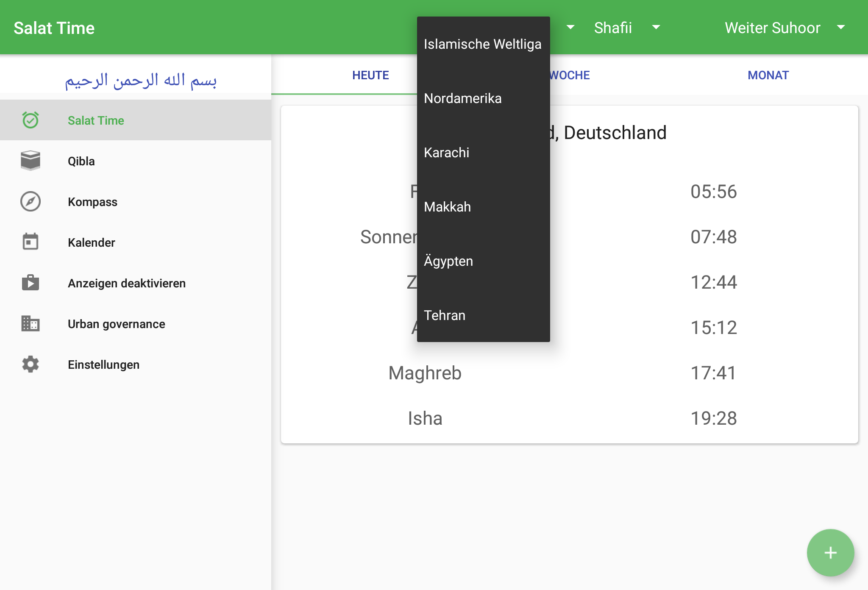The height and width of the screenshot is (590, 868).
Task: Switch to the HEUTE tab
Action: (370, 75)
